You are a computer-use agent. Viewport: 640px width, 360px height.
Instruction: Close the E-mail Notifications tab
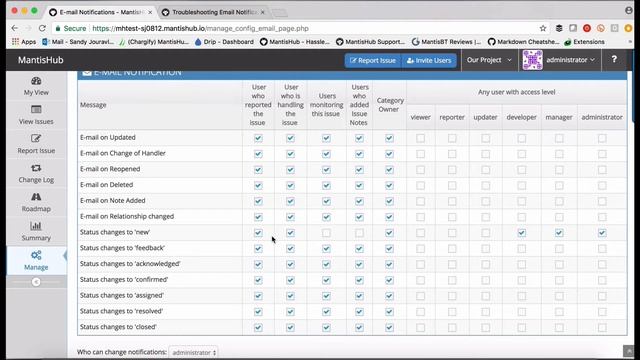(150, 12)
